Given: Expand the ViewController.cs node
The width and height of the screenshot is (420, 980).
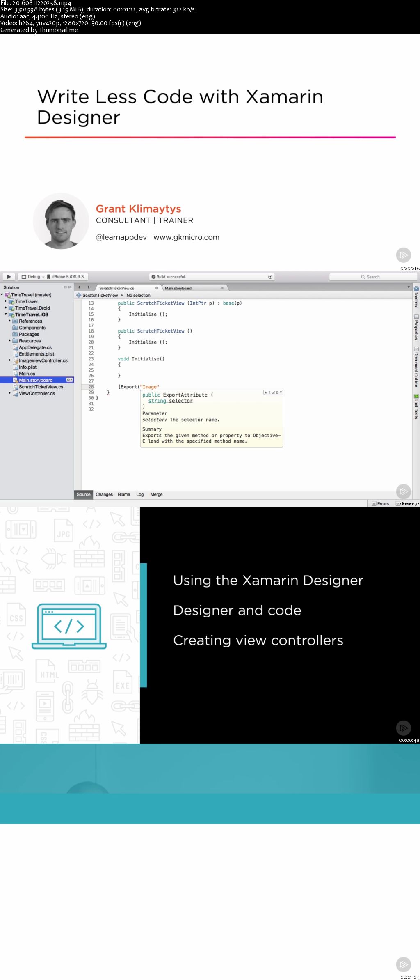Looking at the screenshot, I should point(10,393).
